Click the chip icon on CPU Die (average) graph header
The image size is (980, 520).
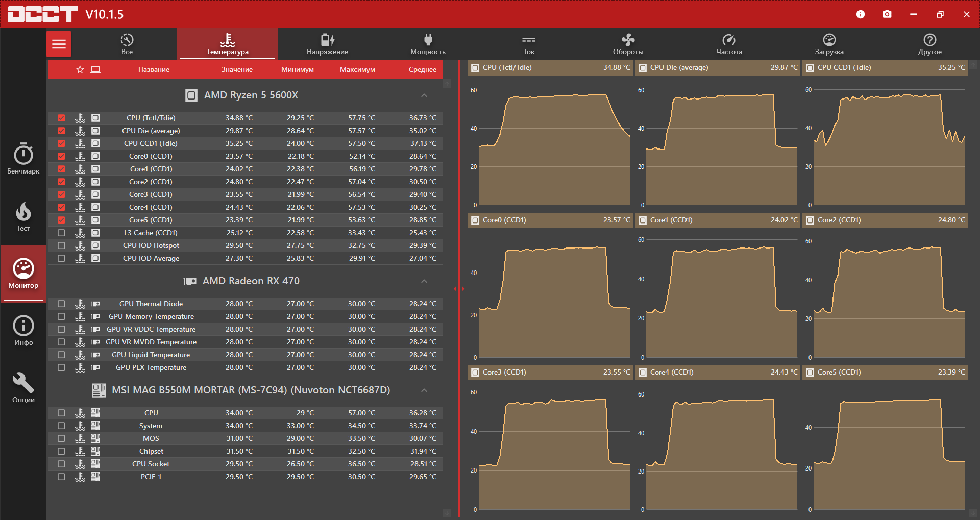[x=643, y=68]
